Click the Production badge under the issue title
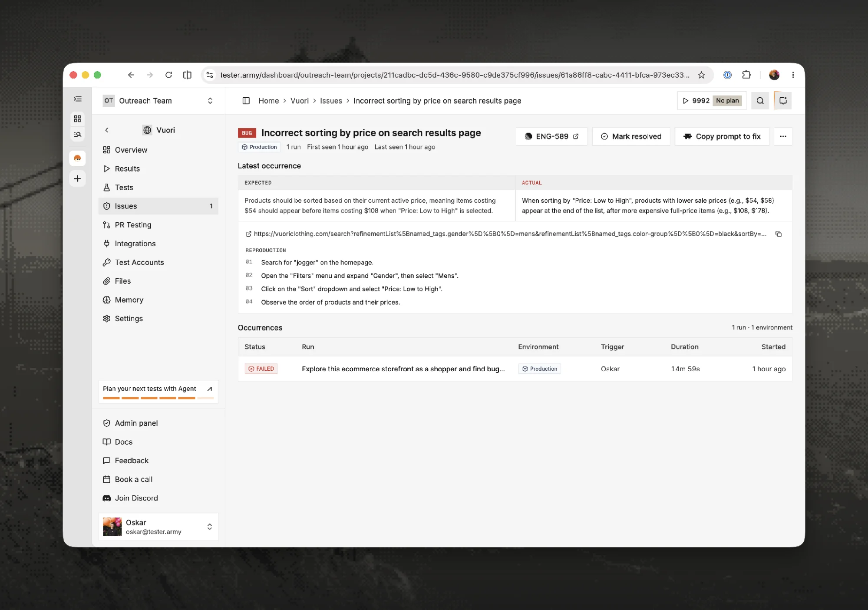This screenshot has width=868, height=610. click(259, 147)
